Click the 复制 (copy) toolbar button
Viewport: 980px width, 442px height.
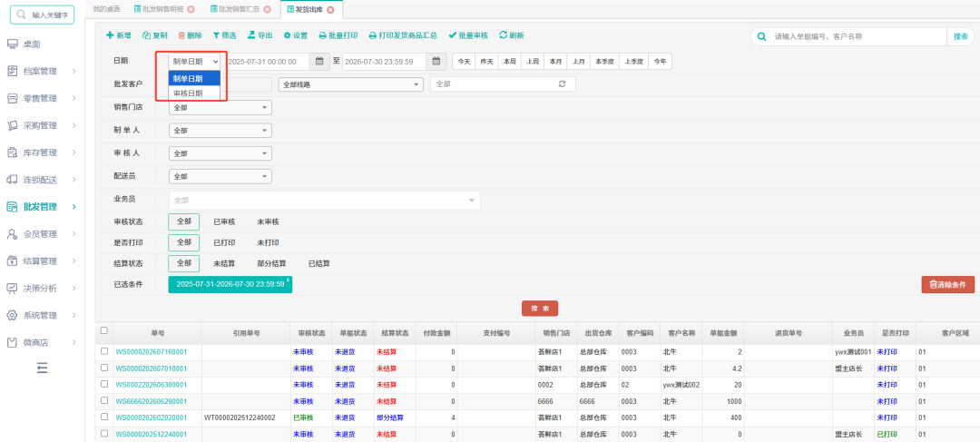[155, 35]
